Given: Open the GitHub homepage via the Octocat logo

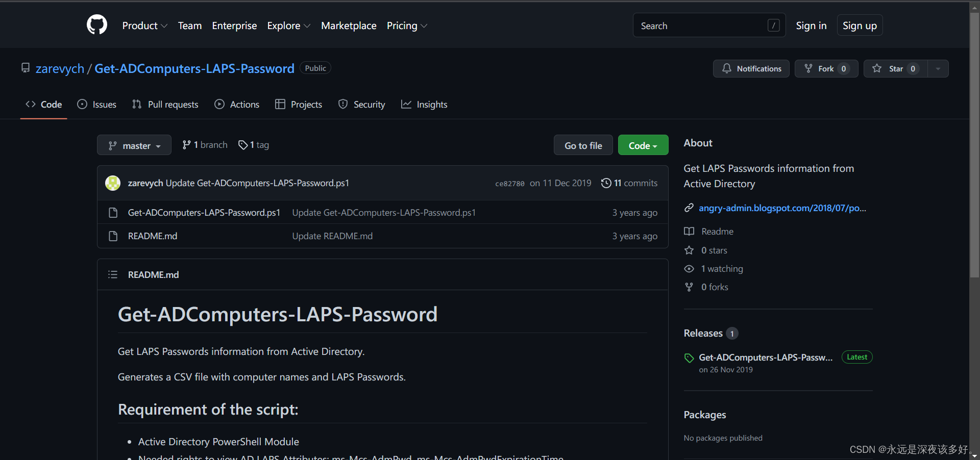Looking at the screenshot, I should (97, 25).
